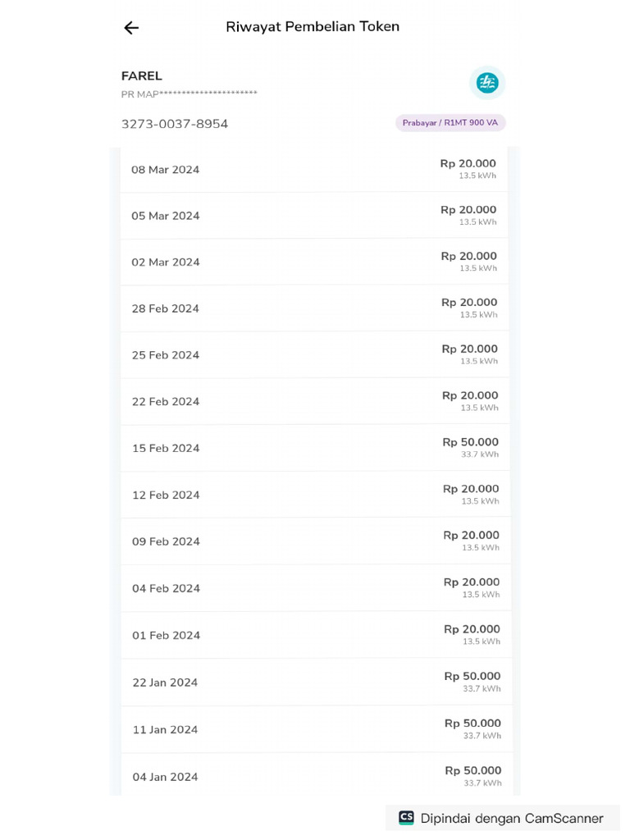Open the 05 Mar 2024 purchase entry
Screen dimensions: 630x840
pos(314,216)
